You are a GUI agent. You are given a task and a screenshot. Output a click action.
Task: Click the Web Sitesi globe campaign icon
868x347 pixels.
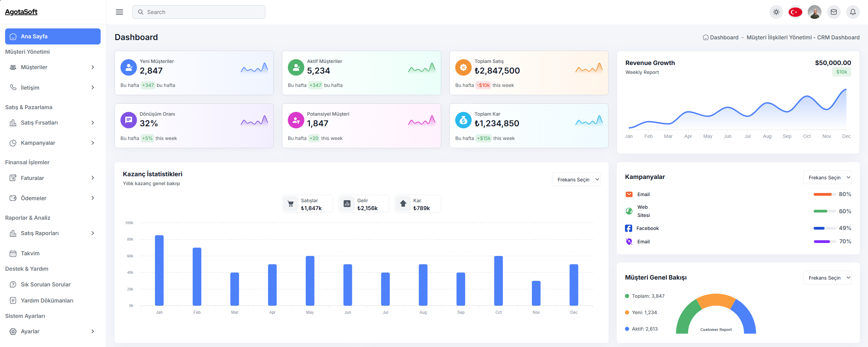pyautogui.click(x=629, y=211)
